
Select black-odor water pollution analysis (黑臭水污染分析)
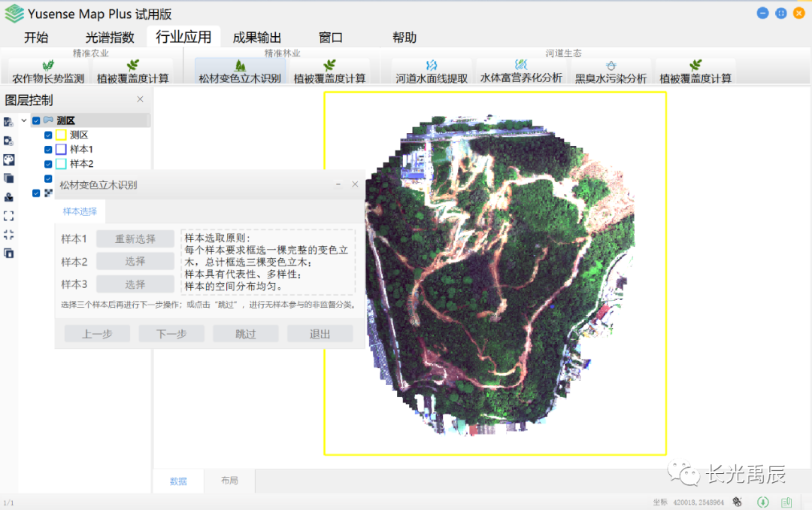(x=611, y=72)
